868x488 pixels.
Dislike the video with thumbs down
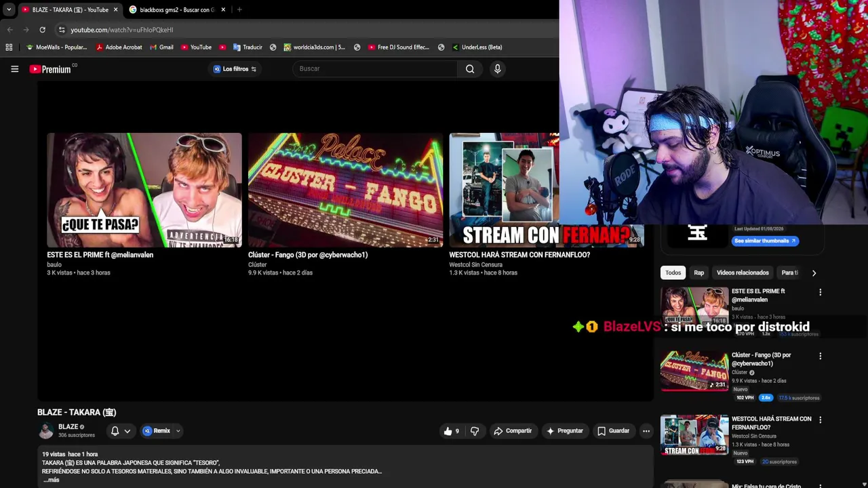point(475,431)
